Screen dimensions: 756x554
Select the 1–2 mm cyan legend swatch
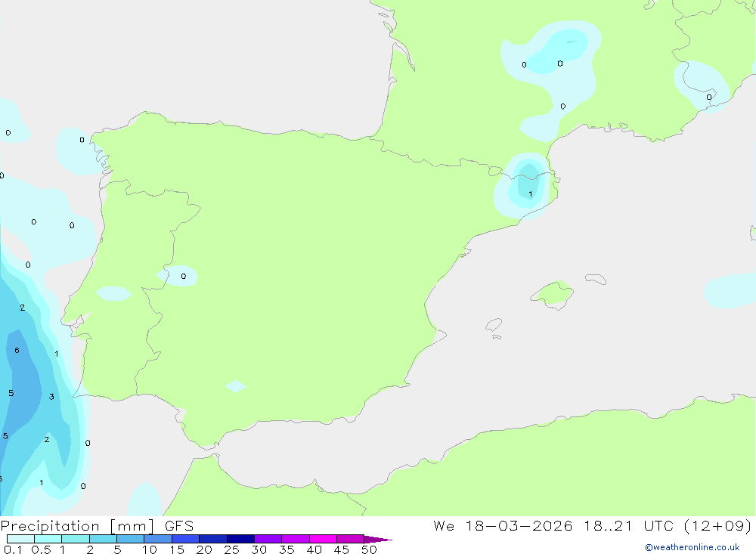[x=76, y=539]
